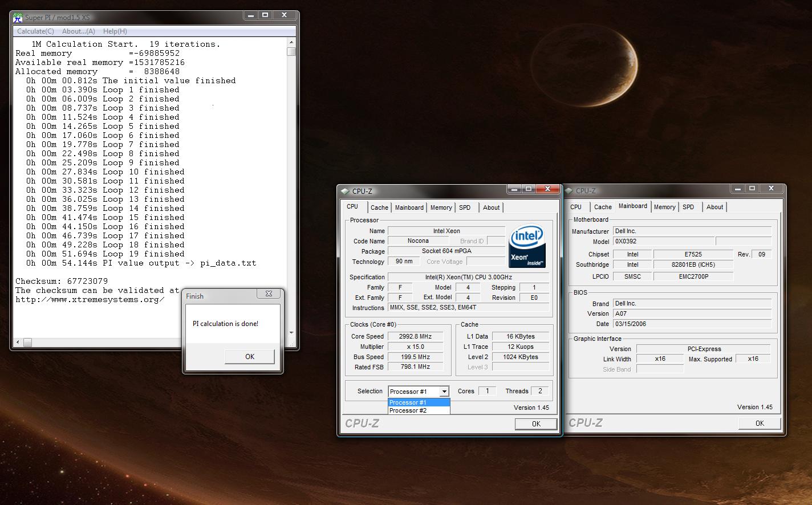The image size is (812, 505).
Task: Click the BIOS Version field A07
Action: click(x=692, y=313)
